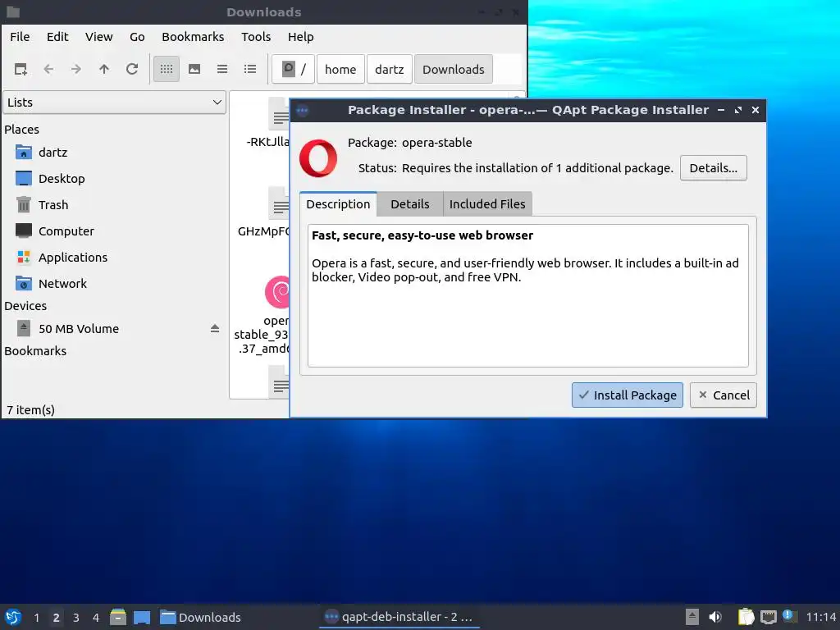840x630 pixels.
Task: Cancel the package installation
Action: pyautogui.click(x=724, y=395)
